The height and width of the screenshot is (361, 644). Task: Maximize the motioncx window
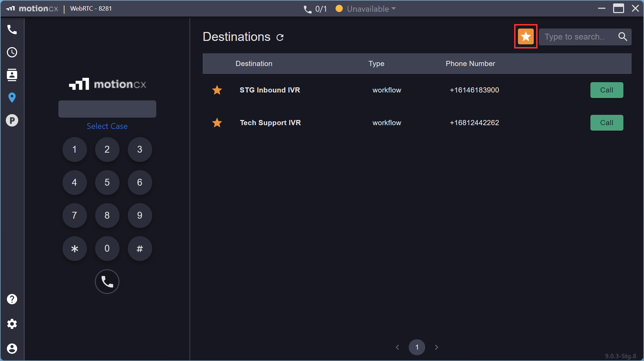[619, 8]
